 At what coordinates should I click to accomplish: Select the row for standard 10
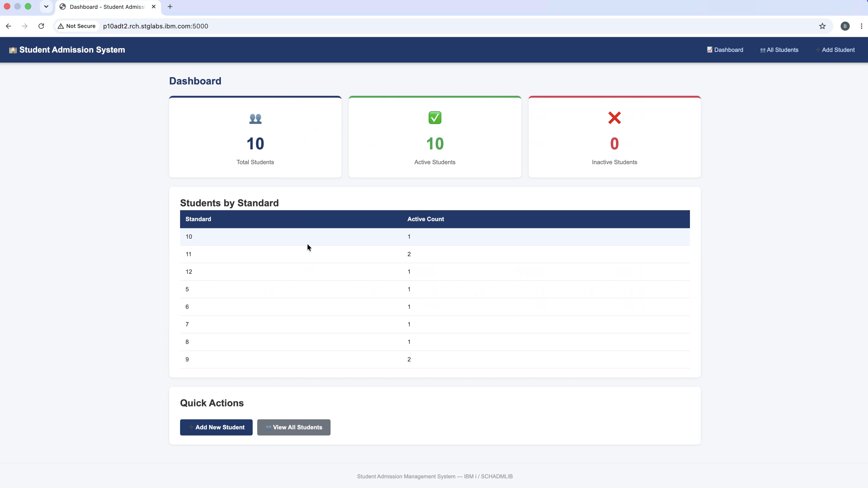point(435,237)
